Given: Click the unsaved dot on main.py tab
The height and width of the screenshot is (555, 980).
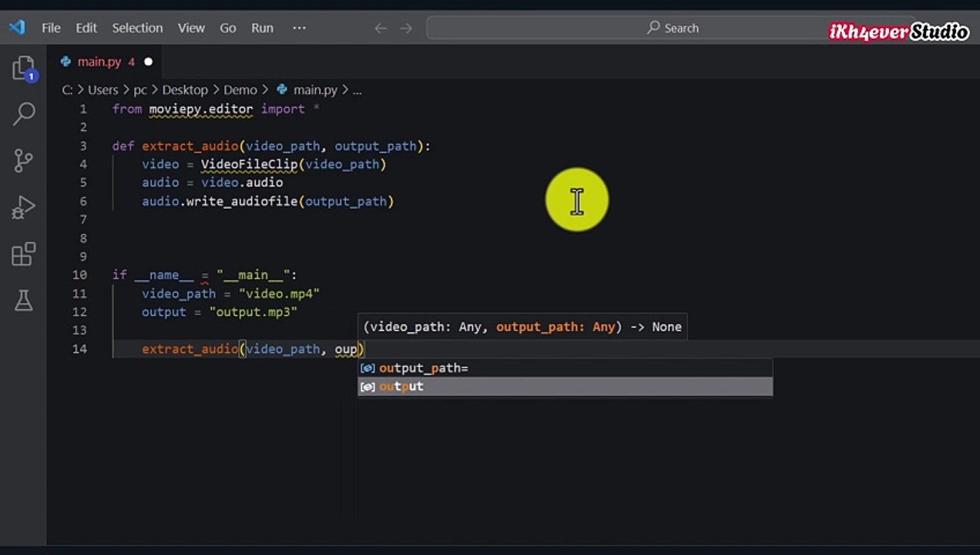Looking at the screenshot, I should click(x=149, y=62).
